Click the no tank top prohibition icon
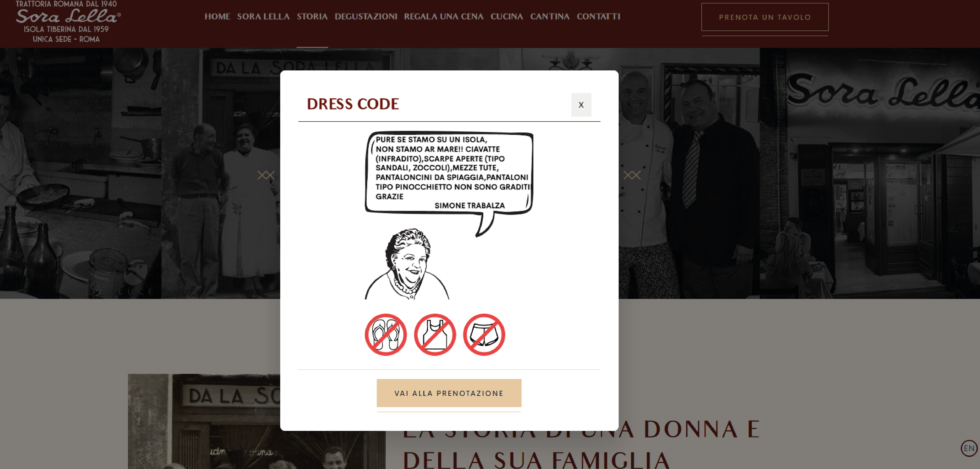This screenshot has height=469, width=980. (435, 335)
